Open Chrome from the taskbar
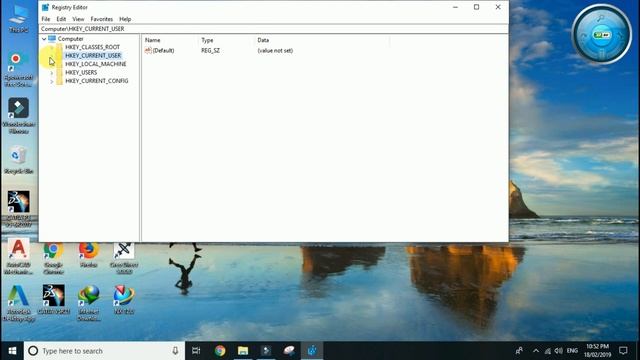The height and width of the screenshot is (360, 640). tap(220, 351)
